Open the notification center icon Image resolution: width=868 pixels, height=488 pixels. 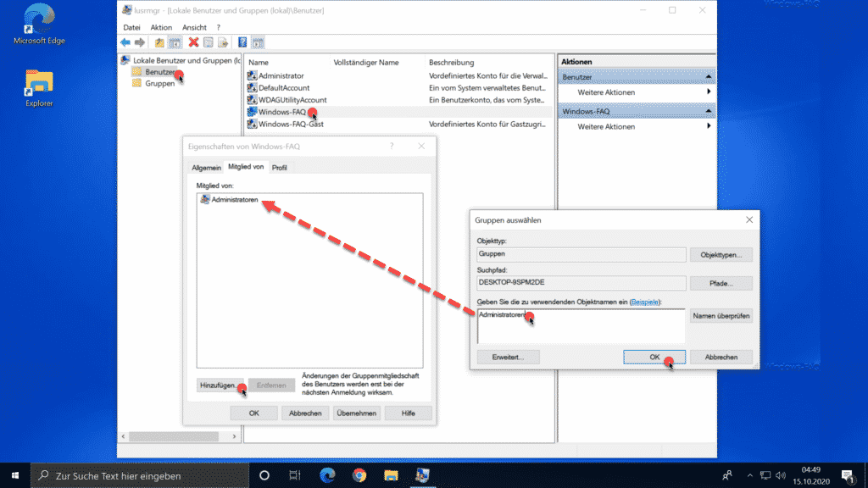848,475
